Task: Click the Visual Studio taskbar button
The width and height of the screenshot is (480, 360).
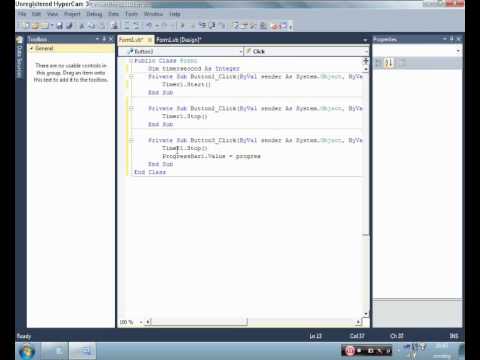Action: [x=83, y=351]
